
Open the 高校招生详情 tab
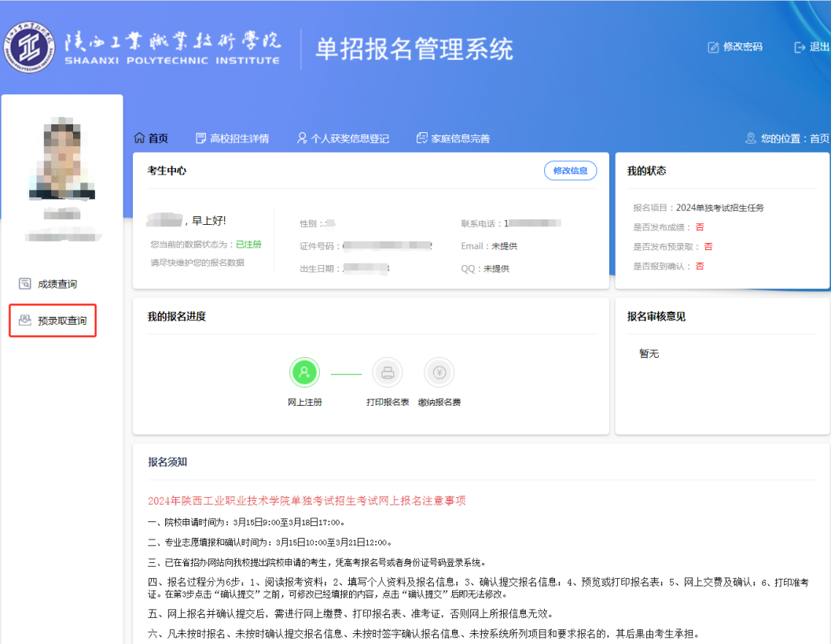tap(232, 138)
